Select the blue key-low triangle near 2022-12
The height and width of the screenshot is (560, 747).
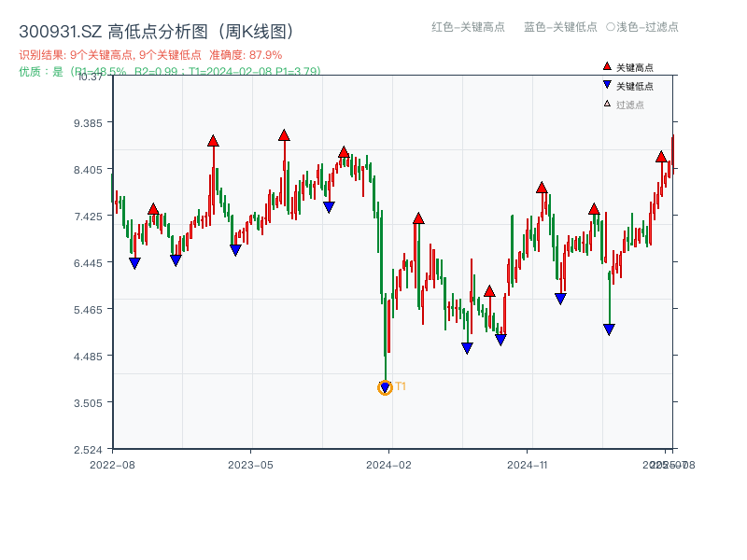[176, 260]
